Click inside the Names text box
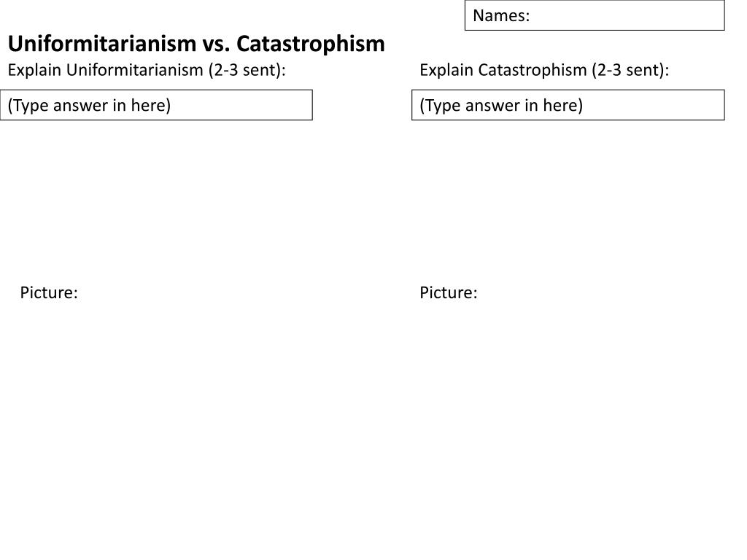This screenshot has width=747, height=560. pos(595,15)
